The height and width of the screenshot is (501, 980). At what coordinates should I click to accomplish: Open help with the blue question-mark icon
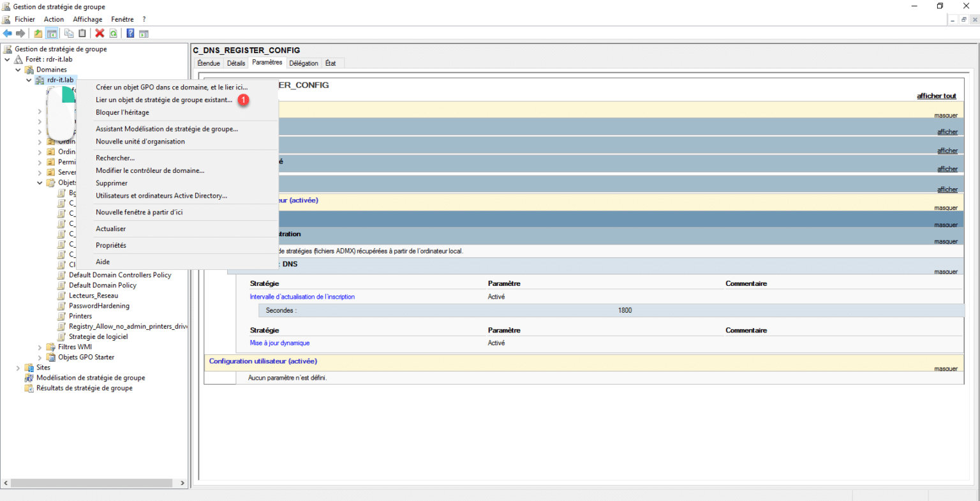pos(130,33)
